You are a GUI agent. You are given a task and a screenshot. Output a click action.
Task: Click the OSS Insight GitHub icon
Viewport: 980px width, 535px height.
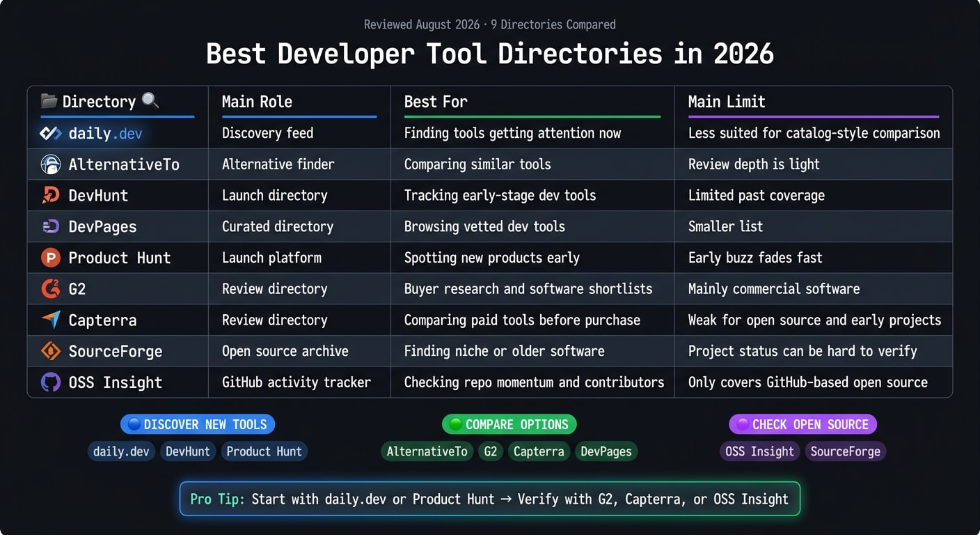(51, 382)
